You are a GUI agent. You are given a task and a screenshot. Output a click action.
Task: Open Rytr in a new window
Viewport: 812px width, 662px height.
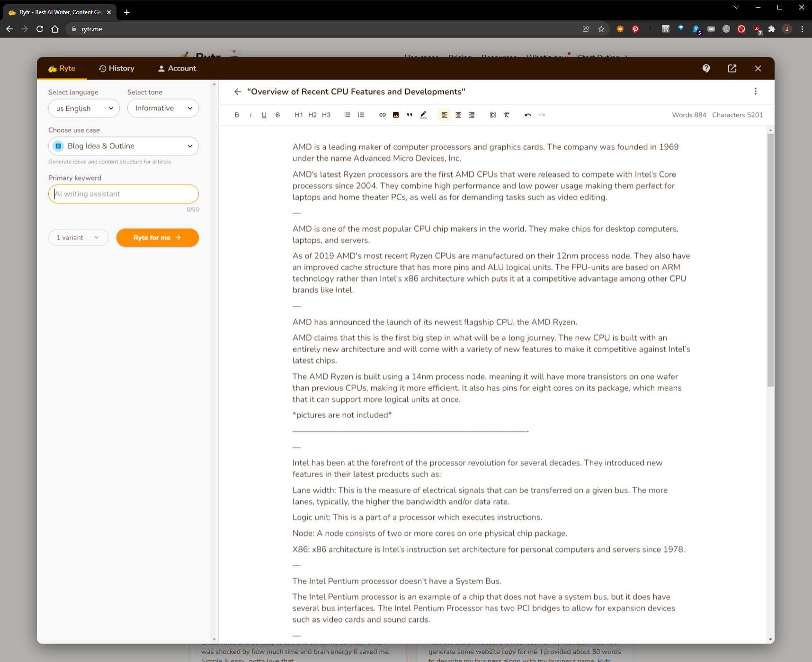[732, 69]
